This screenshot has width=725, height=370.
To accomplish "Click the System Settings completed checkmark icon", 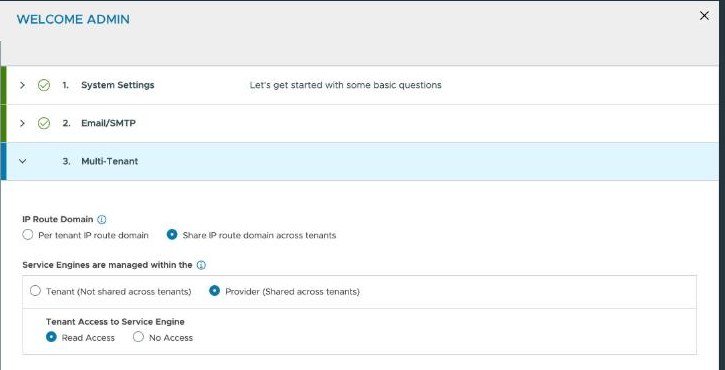I will [44, 85].
